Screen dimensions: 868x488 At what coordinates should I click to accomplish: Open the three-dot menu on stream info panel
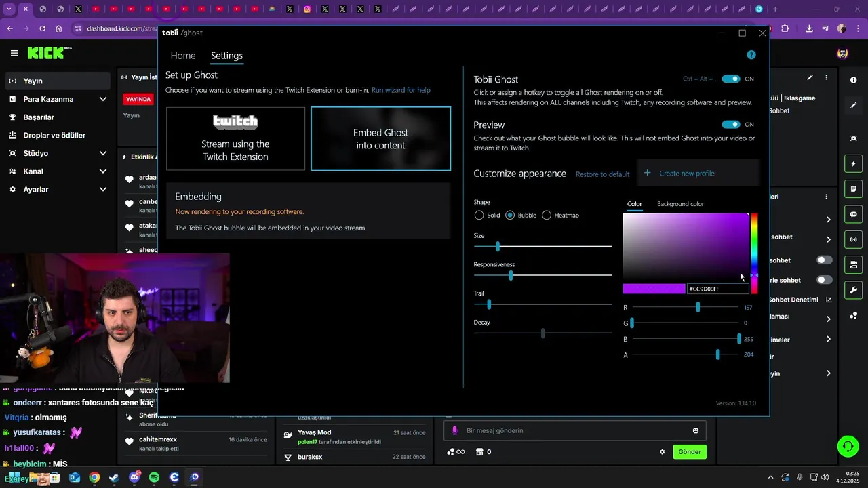(826, 78)
